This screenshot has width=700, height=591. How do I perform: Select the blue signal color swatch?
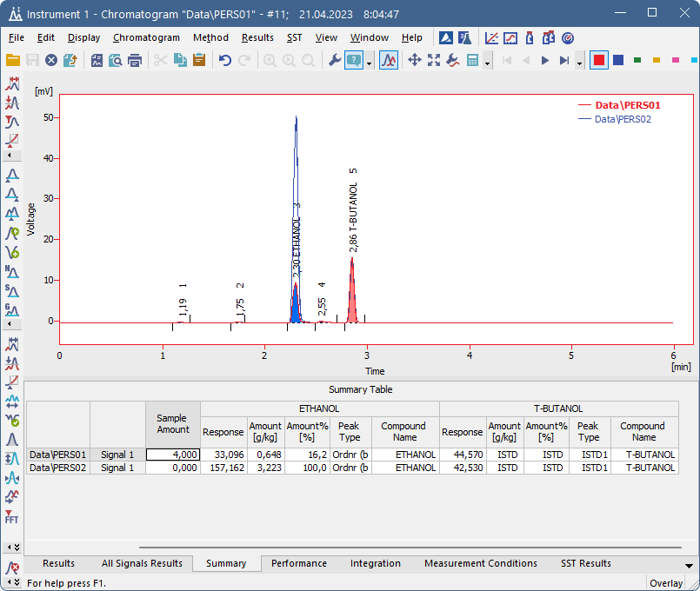point(618,60)
